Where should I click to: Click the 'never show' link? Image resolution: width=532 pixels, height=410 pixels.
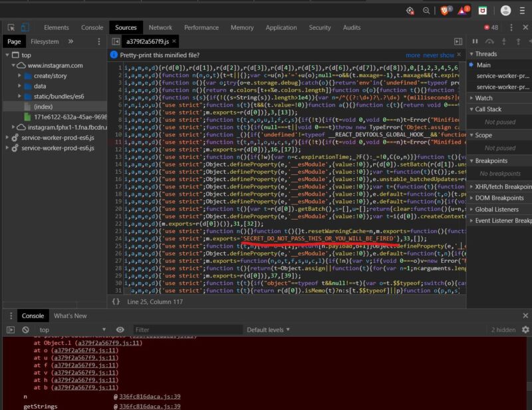(x=439, y=55)
